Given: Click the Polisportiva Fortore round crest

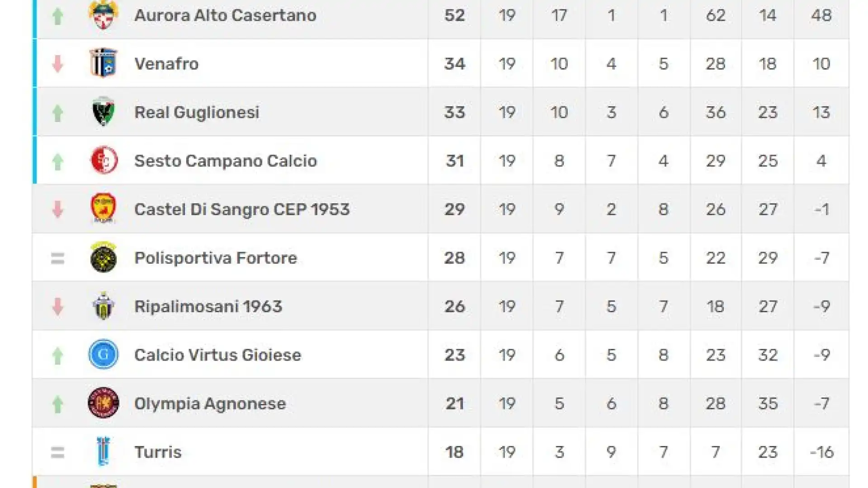Looking at the screenshot, I should click(x=104, y=257).
